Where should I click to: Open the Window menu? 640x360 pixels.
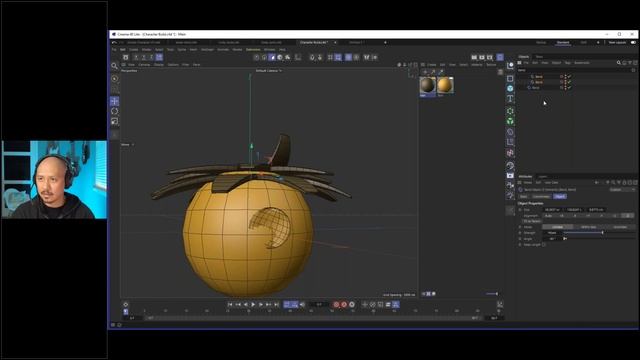pos(269,49)
